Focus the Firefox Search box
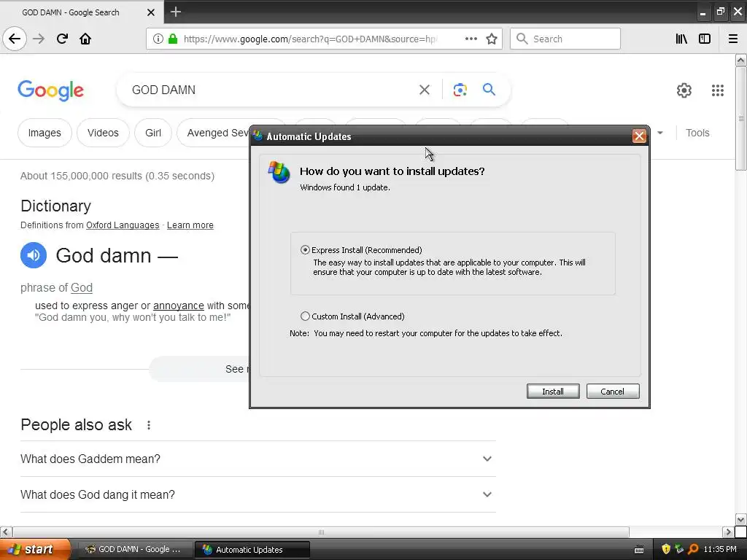This screenshot has width=747, height=560. (x=565, y=39)
